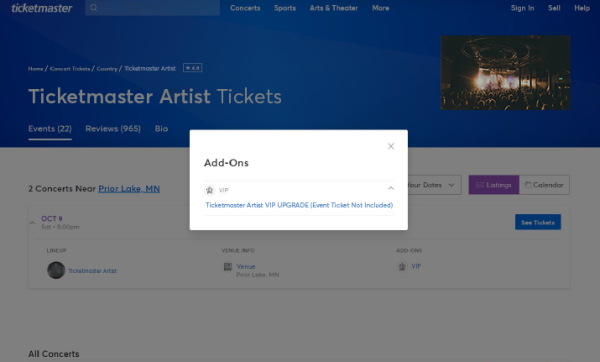Screen dimensions: 600x362
Task: Switch to Calendar view
Action: coord(544,185)
